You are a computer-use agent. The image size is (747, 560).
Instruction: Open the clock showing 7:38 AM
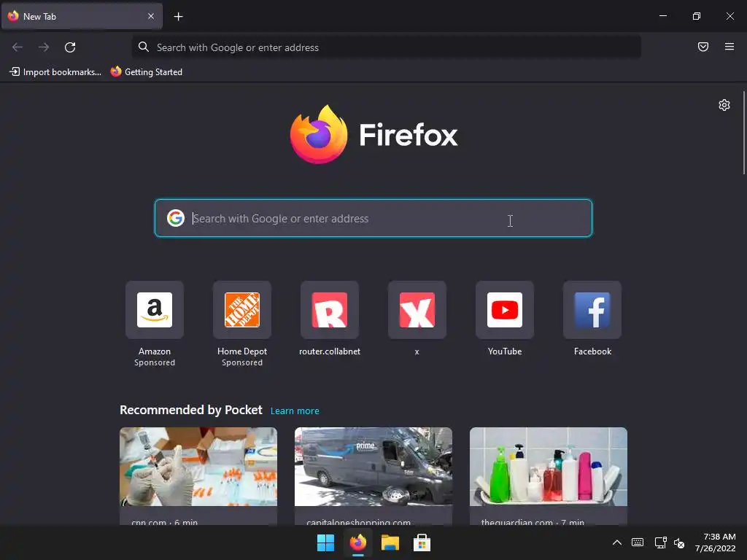click(x=715, y=542)
